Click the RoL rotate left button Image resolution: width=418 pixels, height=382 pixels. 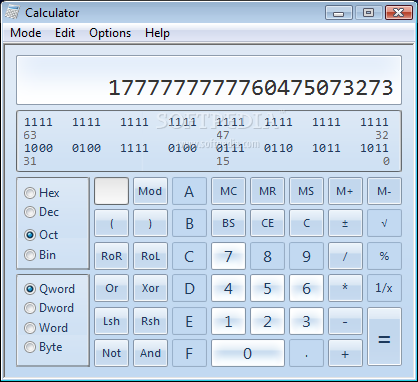(150, 256)
